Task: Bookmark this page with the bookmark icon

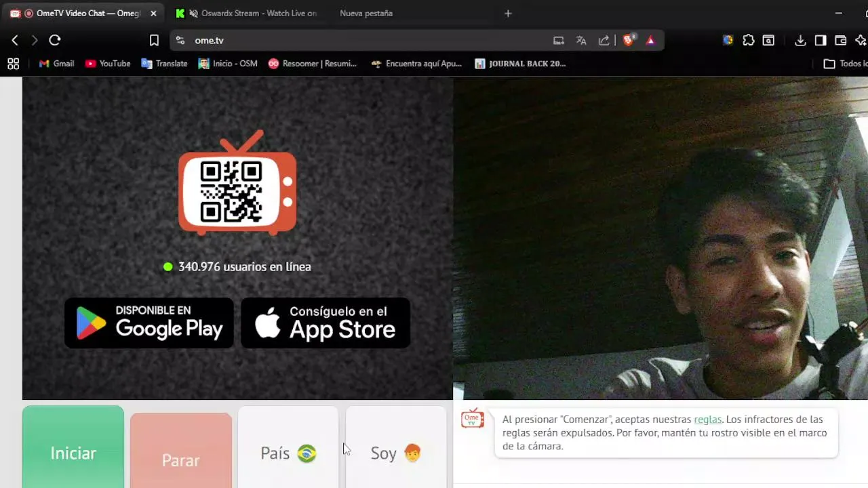Action: coord(154,41)
